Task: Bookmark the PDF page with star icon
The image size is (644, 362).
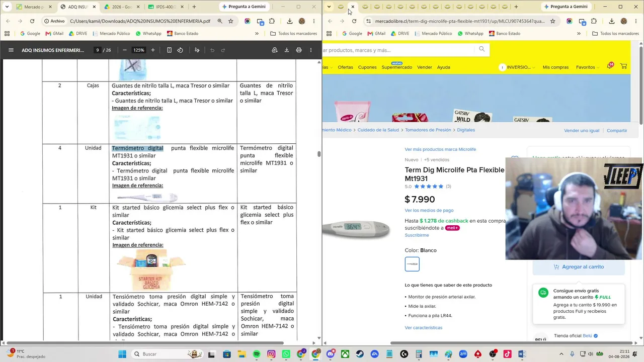Action: [x=231, y=21]
